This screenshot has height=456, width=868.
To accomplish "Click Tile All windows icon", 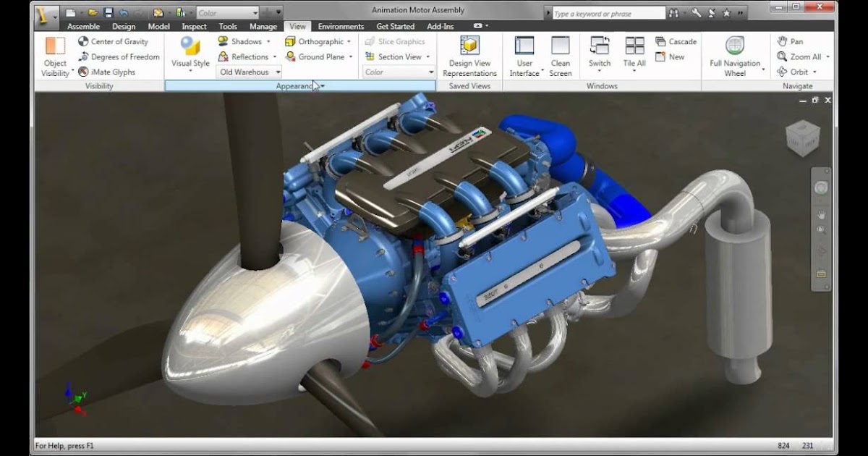I will 634,46.
